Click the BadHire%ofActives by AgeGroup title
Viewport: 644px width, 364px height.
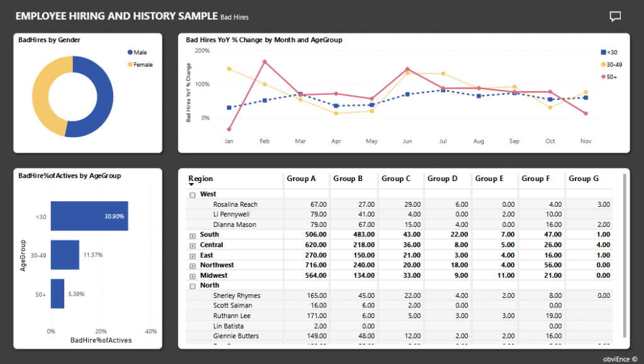[x=69, y=175]
